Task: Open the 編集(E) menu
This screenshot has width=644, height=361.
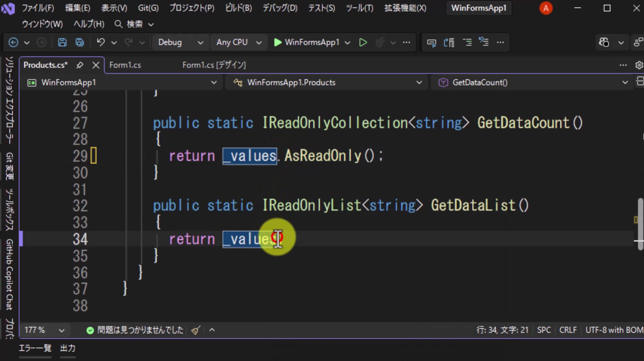Action: (77, 8)
